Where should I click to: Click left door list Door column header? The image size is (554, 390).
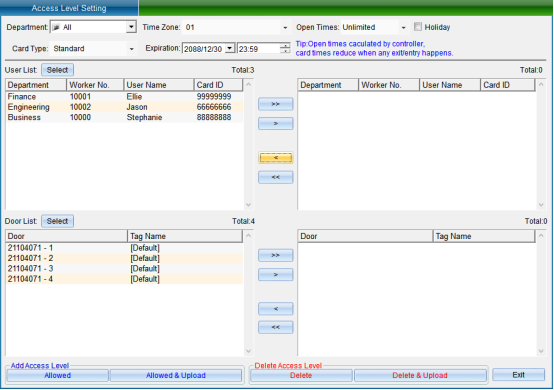(66, 236)
